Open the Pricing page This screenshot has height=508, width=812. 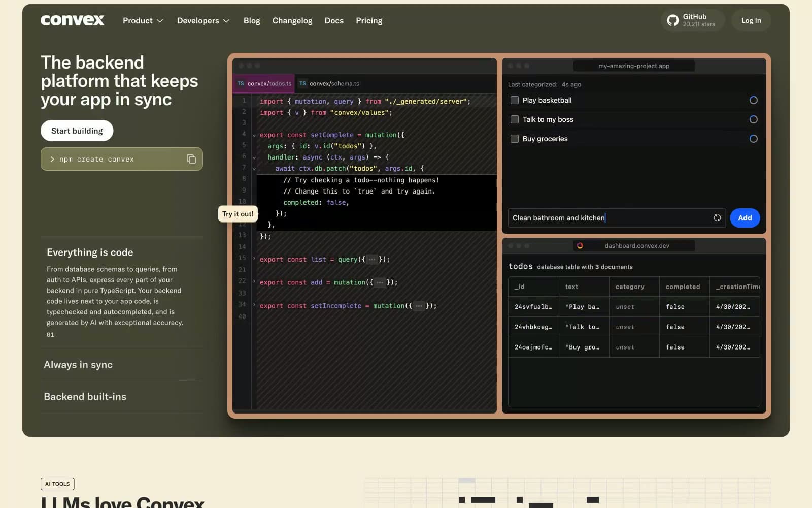pos(369,21)
